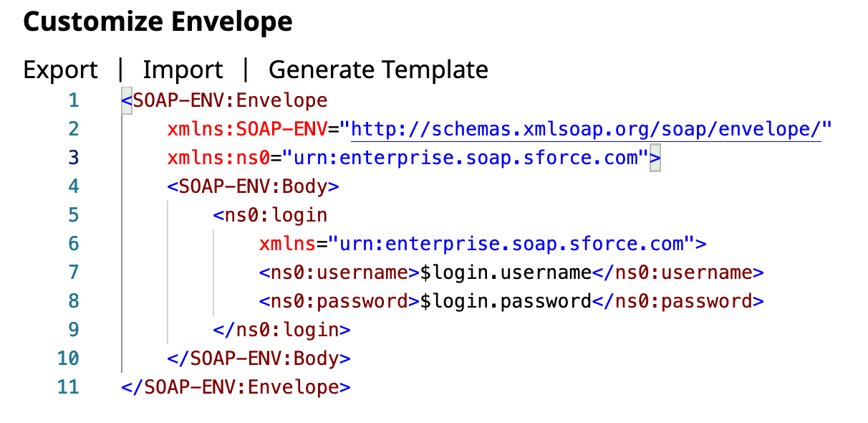Click the closing ns0:login tag

click(x=281, y=330)
